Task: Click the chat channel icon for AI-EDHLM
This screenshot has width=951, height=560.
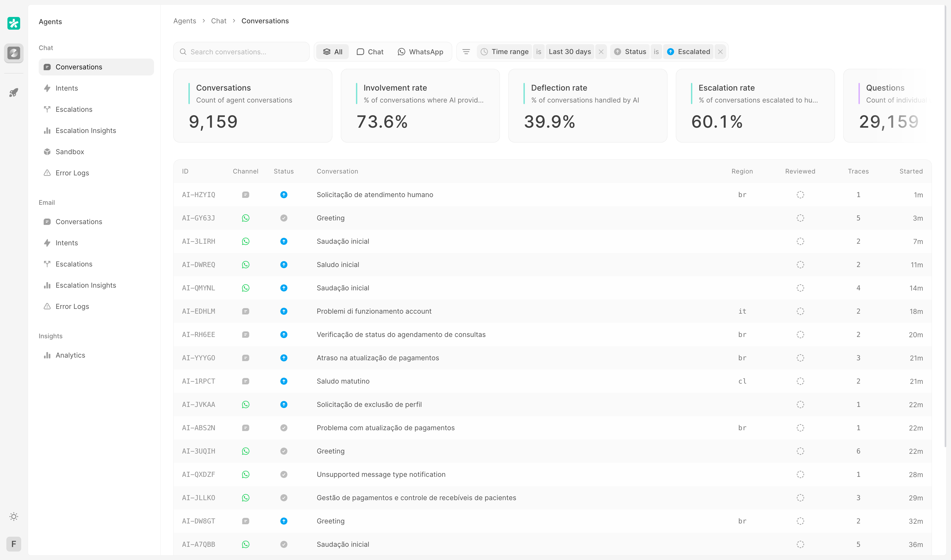Action: pos(245,311)
